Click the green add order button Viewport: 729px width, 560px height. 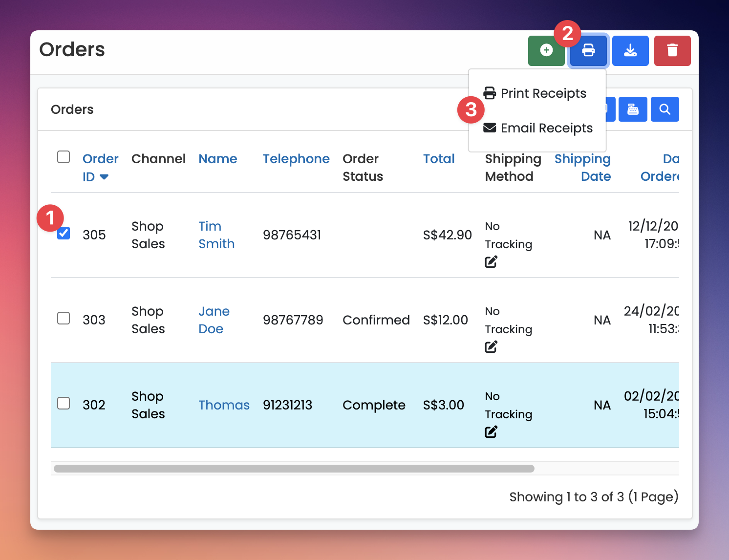coord(546,50)
